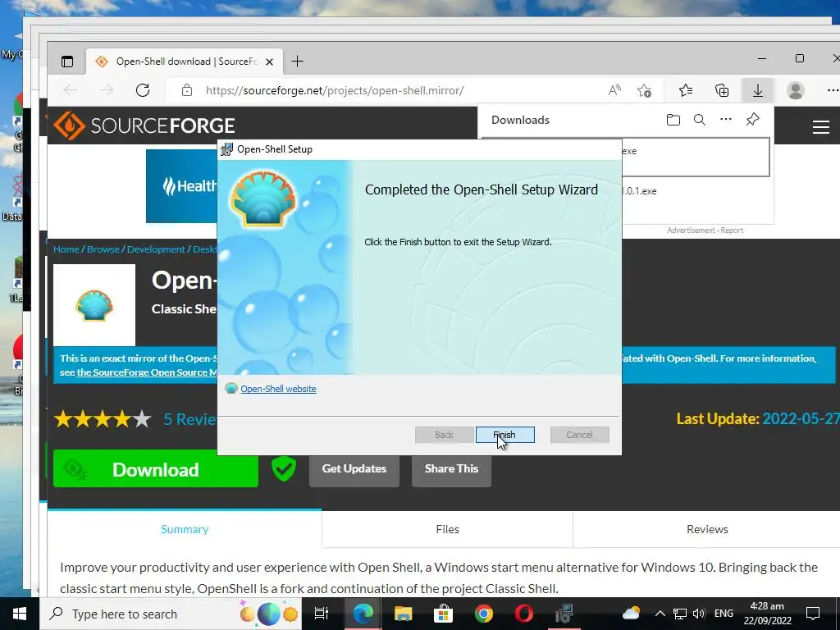Screen dimensions: 840x630
Task: Click the Finish button in Open-Shell Setup
Action: [504, 435]
